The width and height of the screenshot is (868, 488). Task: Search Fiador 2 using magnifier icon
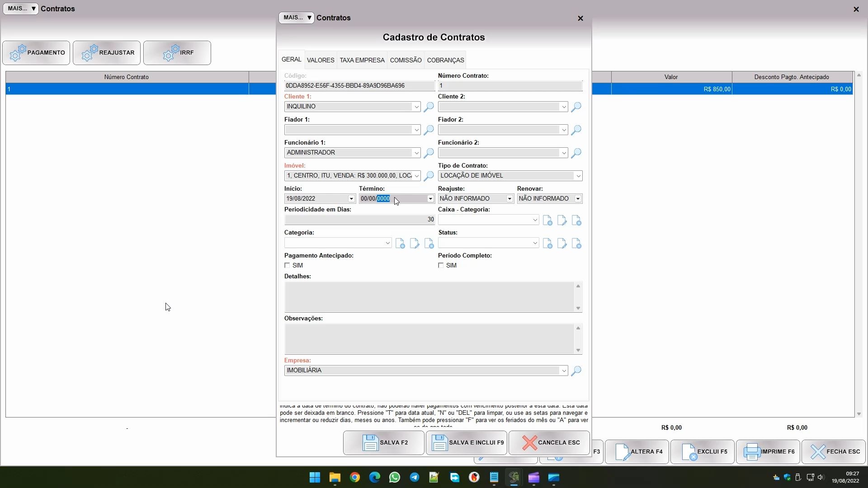tap(576, 130)
